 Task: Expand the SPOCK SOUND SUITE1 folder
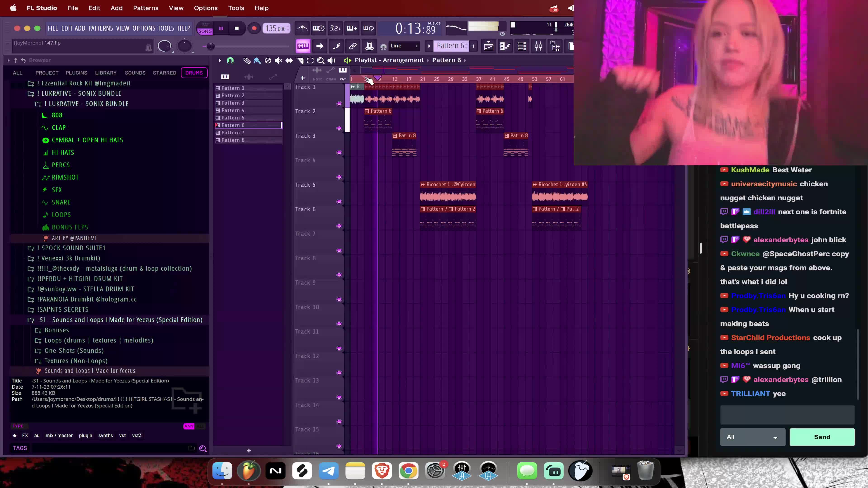pyautogui.click(x=71, y=248)
